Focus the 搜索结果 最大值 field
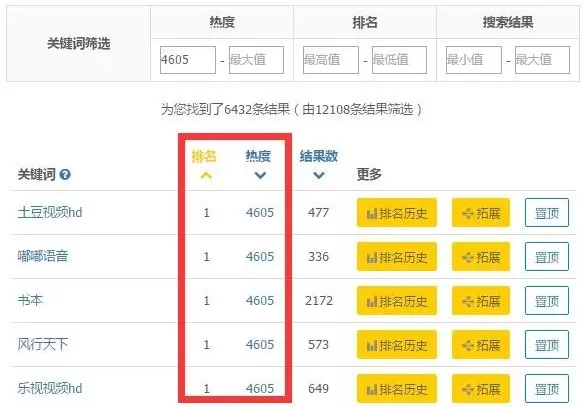The height and width of the screenshot is (415, 585). pyautogui.click(x=542, y=60)
